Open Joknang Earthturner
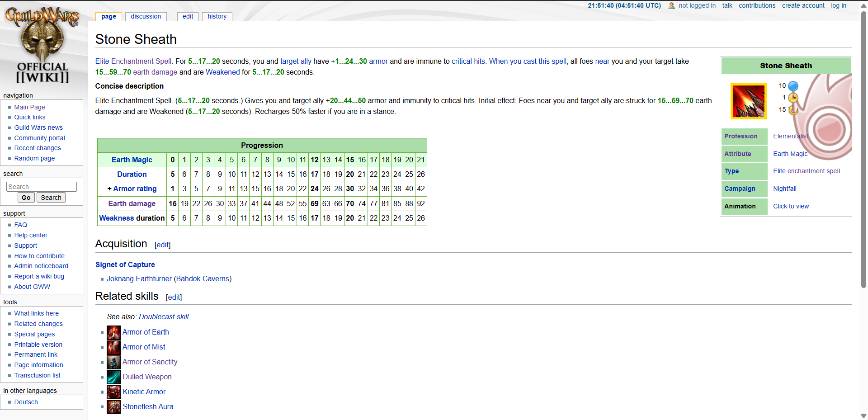Image resolution: width=868 pixels, height=420 pixels. (139, 278)
